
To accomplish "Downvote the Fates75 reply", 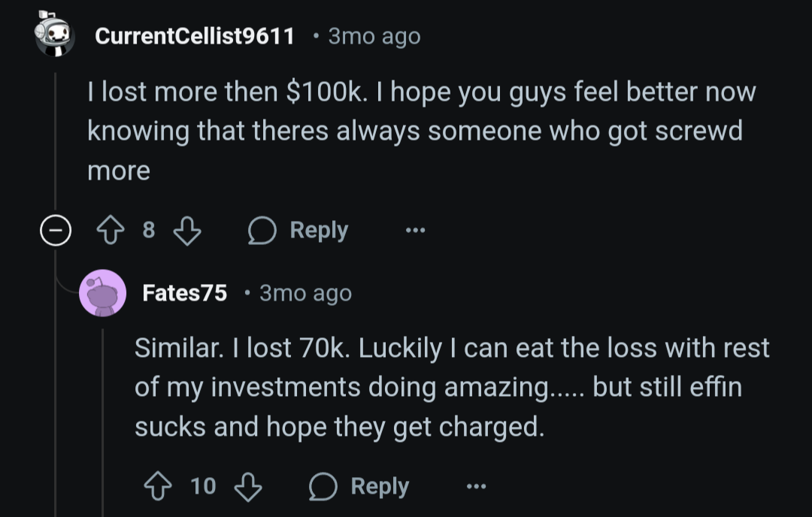I will tap(248, 487).
